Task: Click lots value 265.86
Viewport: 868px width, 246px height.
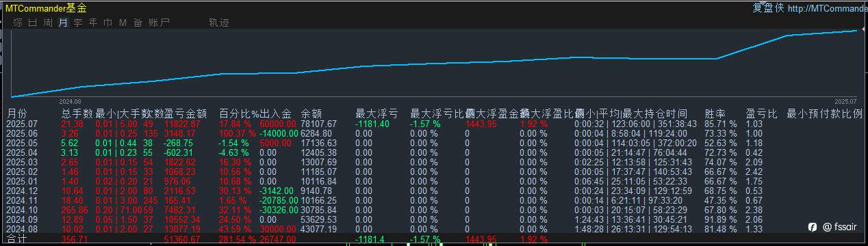Action: [x=74, y=210]
